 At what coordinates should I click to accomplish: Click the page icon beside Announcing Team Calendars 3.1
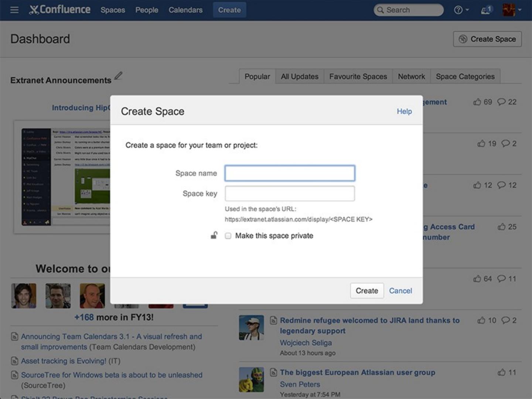(x=14, y=337)
